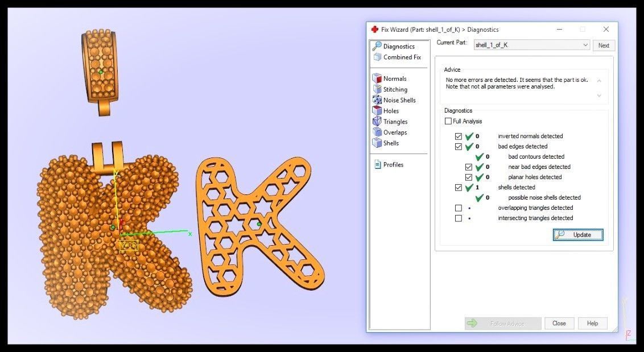Open the Profiles page
The width and height of the screenshot is (644, 352).
pyautogui.click(x=393, y=165)
